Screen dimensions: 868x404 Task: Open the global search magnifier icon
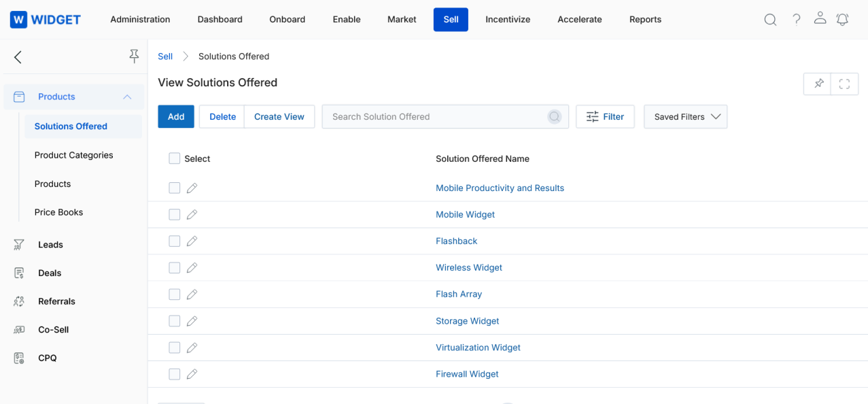(770, 20)
